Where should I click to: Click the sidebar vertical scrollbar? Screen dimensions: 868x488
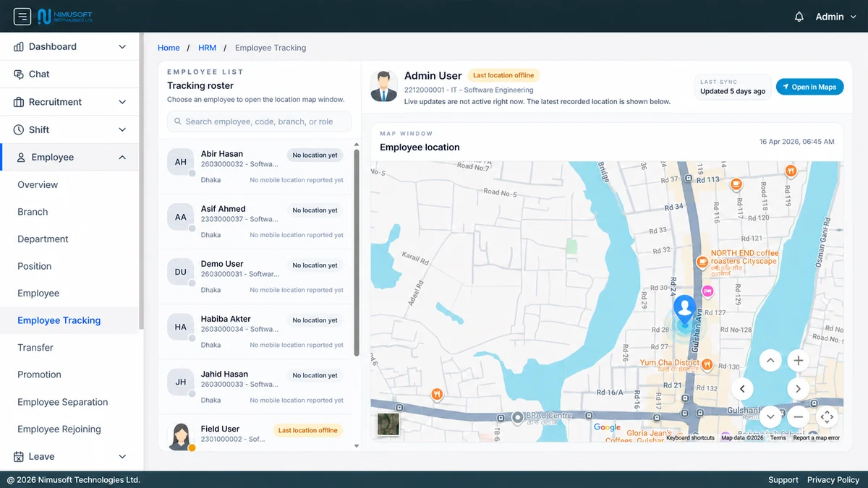(141, 181)
